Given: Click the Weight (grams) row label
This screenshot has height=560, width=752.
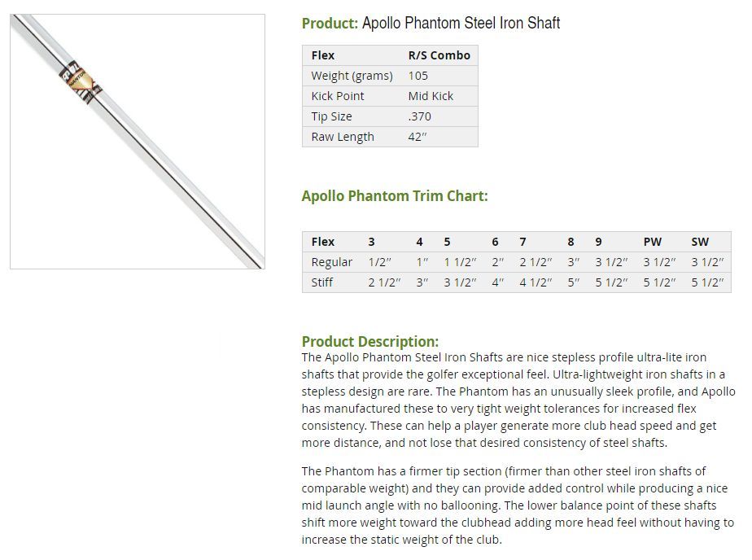Looking at the screenshot, I should click(x=352, y=76).
